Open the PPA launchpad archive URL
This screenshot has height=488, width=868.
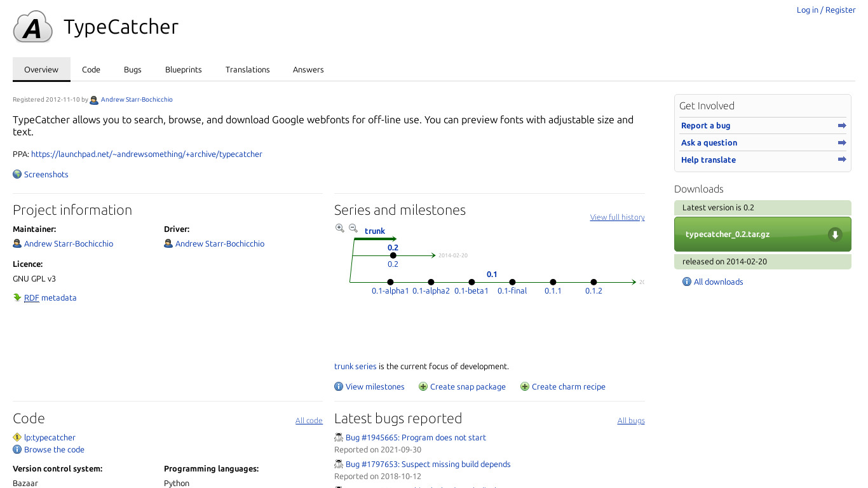pos(147,154)
